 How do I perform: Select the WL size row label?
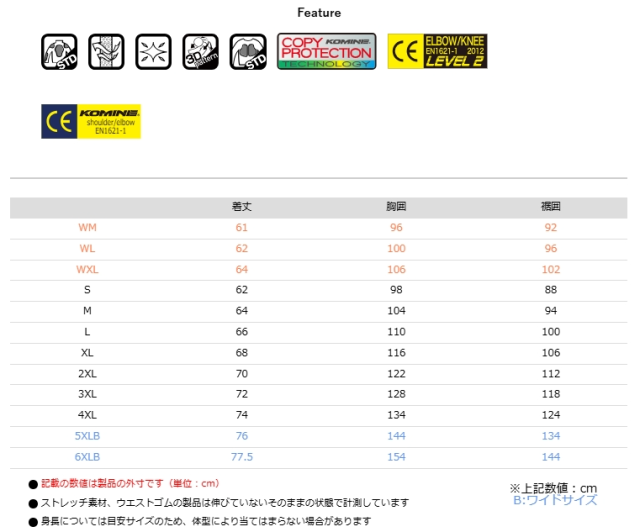[87, 249]
